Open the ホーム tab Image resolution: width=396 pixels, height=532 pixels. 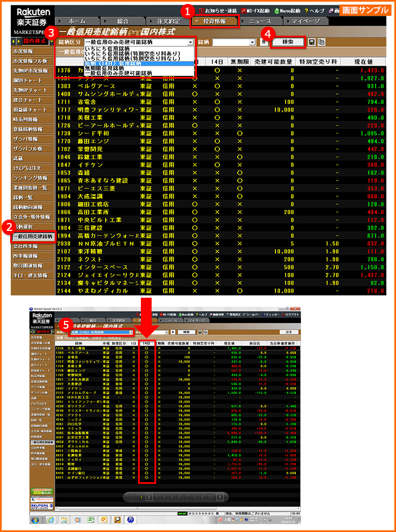77,21
